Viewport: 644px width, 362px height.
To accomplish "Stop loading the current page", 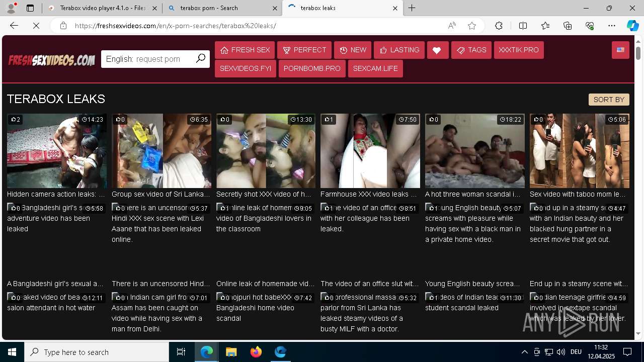I will (x=36, y=26).
